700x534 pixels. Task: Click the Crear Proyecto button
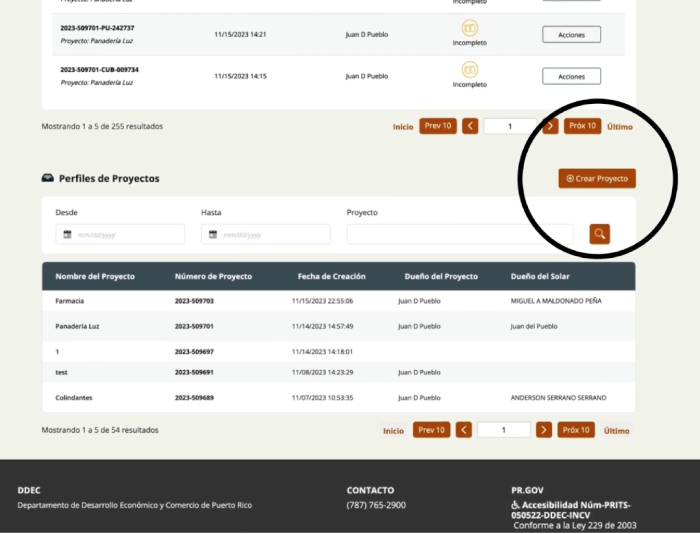tap(597, 179)
